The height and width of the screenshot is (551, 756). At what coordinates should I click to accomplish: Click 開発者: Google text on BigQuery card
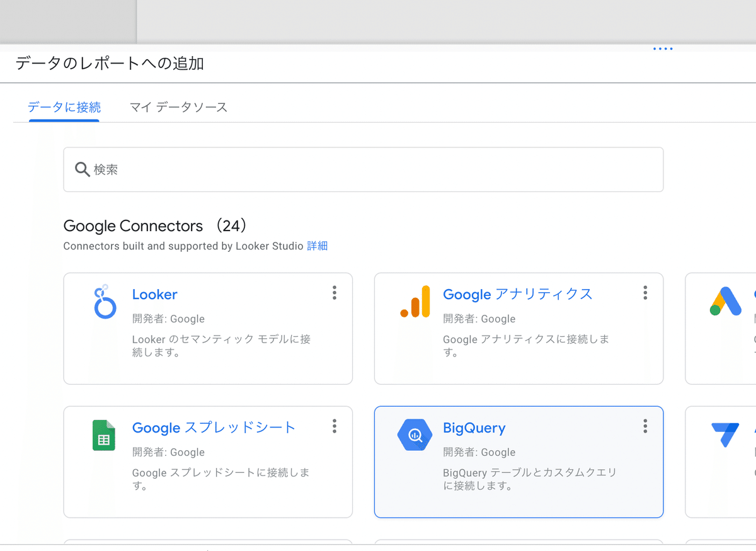click(479, 452)
